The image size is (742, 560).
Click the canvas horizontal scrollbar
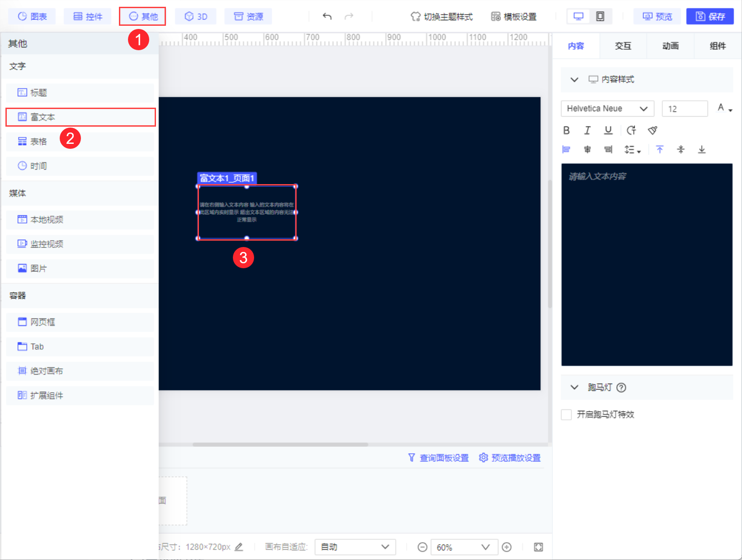(280, 445)
